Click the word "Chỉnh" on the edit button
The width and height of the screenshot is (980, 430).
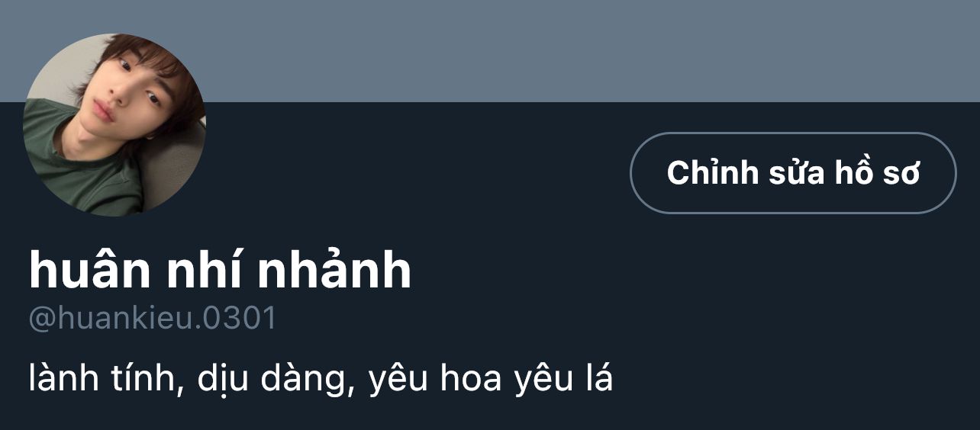coord(713,173)
